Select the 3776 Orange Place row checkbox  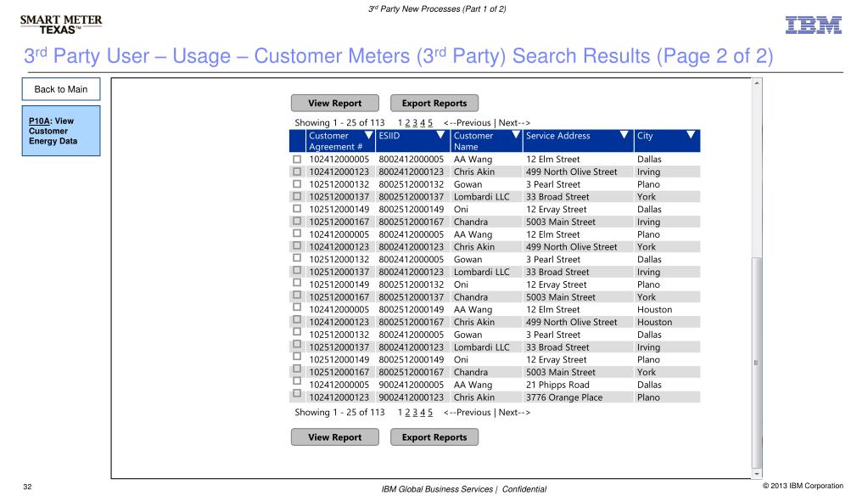click(x=297, y=393)
